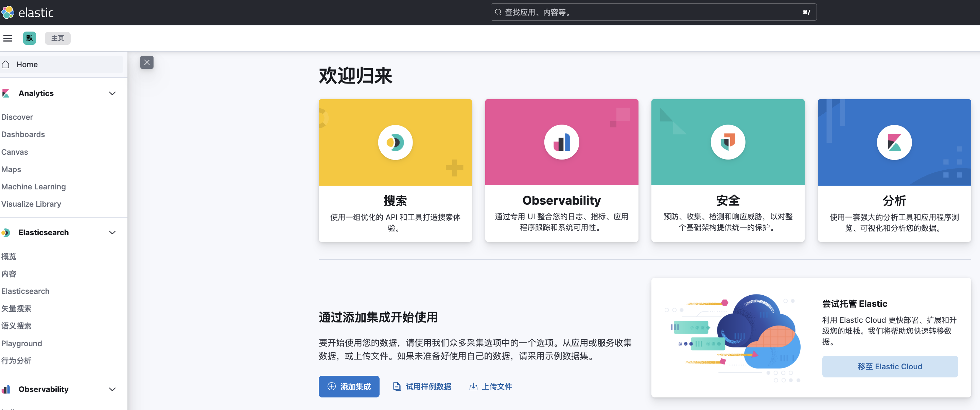Click the 分析 card Kibana icon
980x410 pixels.
tap(894, 142)
